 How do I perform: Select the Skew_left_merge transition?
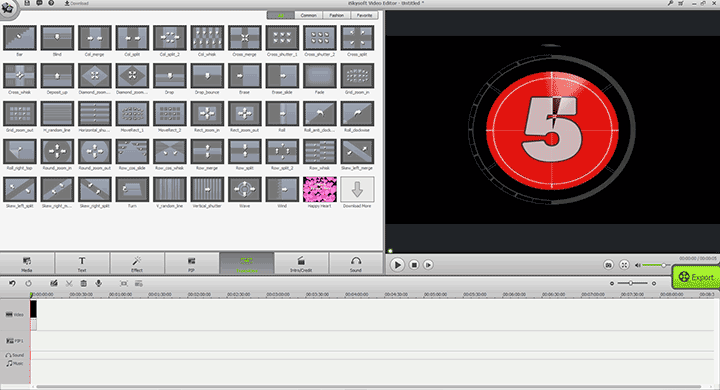click(357, 152)
